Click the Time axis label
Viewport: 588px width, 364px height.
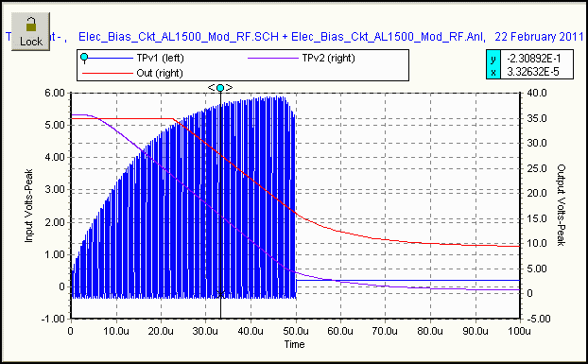(x=294, y=344)
